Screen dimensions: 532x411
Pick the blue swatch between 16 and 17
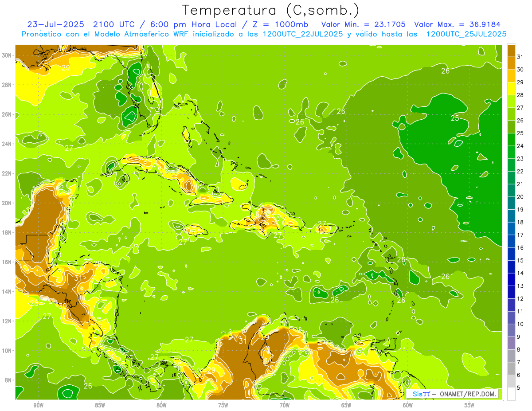(x=511, y=241)
